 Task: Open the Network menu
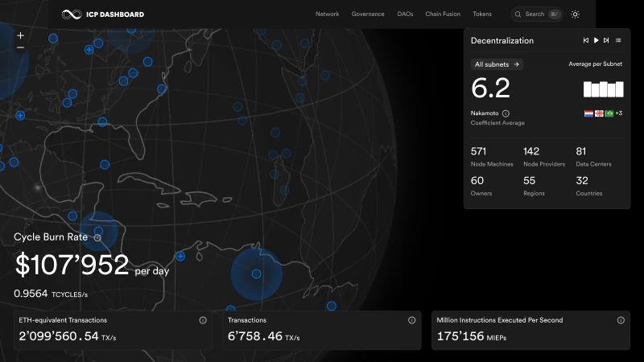pos(328,14)
